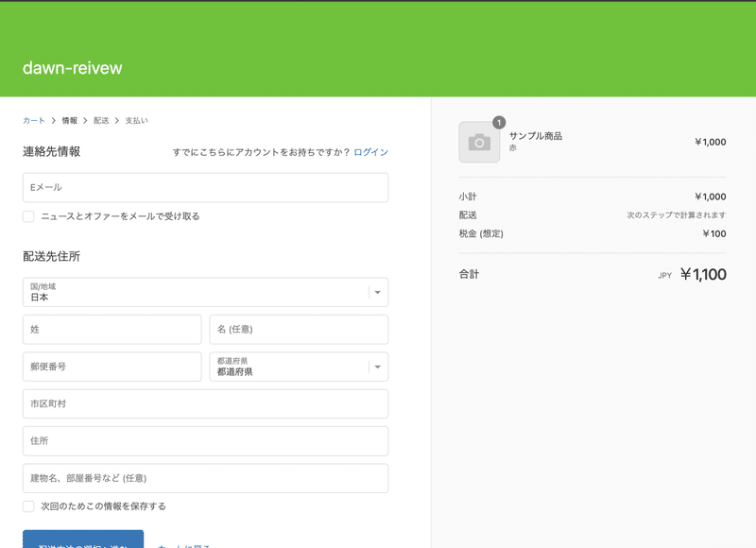Click the blue continue to shipping button
This screenshot has height=548, width=756.
tap(83, 539)
